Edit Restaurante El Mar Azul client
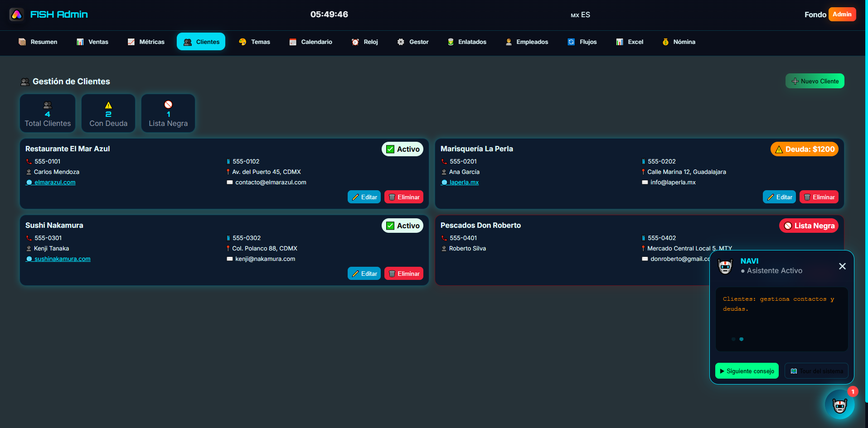868x428 pixels. pos(364,197)
